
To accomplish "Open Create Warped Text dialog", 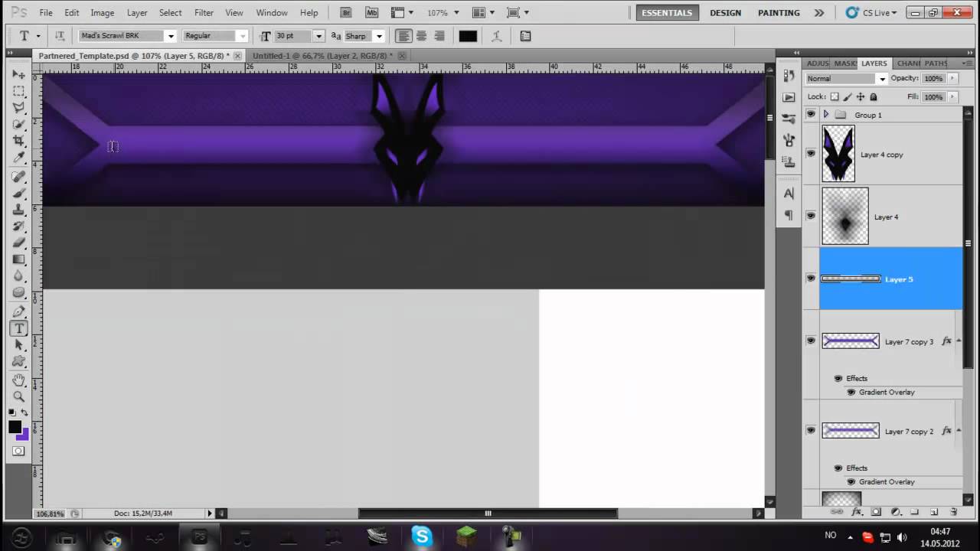I will coord(496,36).
